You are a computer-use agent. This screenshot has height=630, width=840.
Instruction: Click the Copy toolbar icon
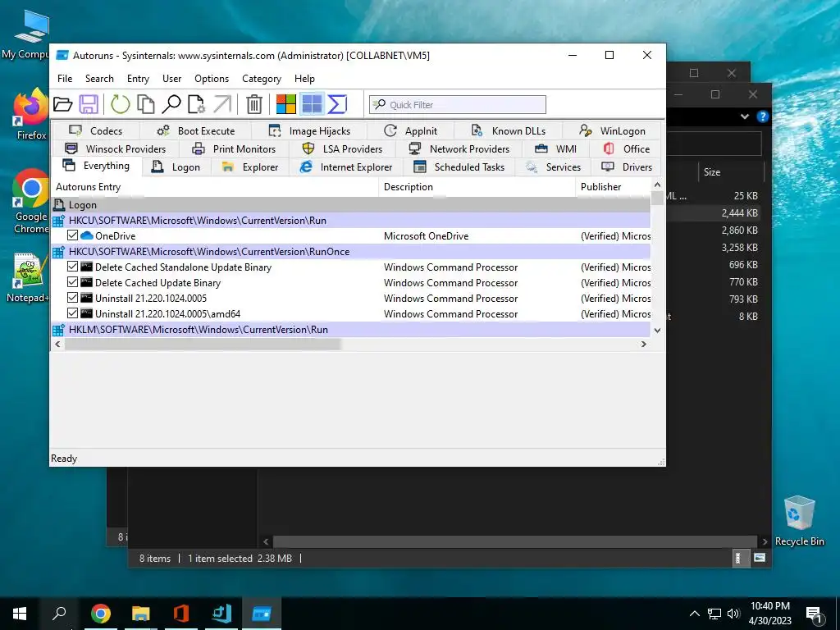coord(146,104)
